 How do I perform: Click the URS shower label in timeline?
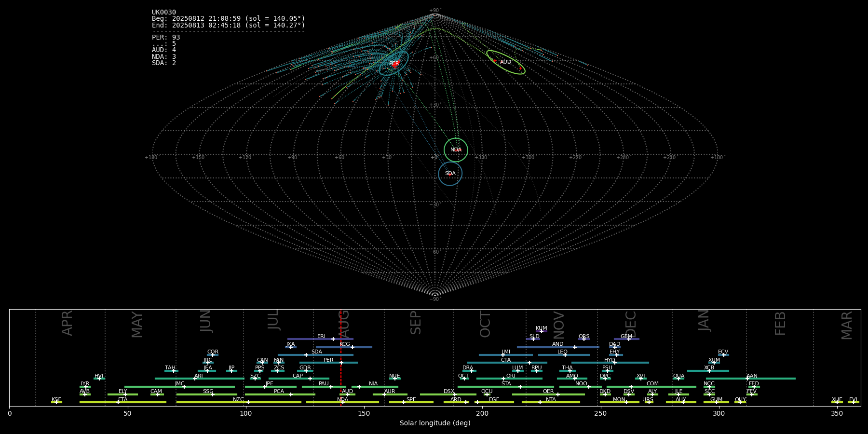[x=648, y=400]
